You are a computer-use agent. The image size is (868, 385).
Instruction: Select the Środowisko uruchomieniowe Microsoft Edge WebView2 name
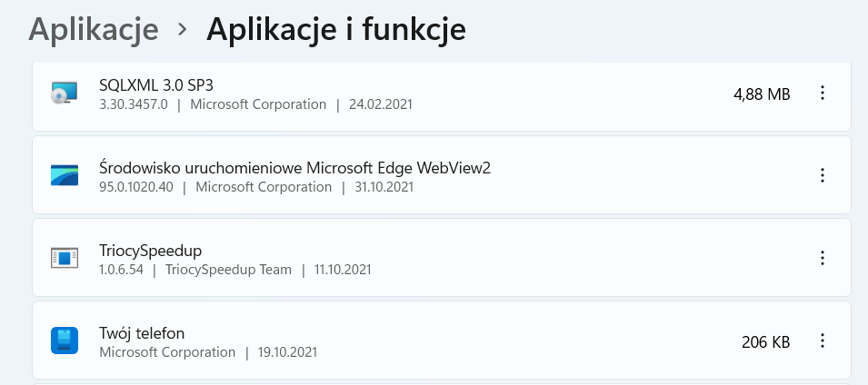(294, 167)
